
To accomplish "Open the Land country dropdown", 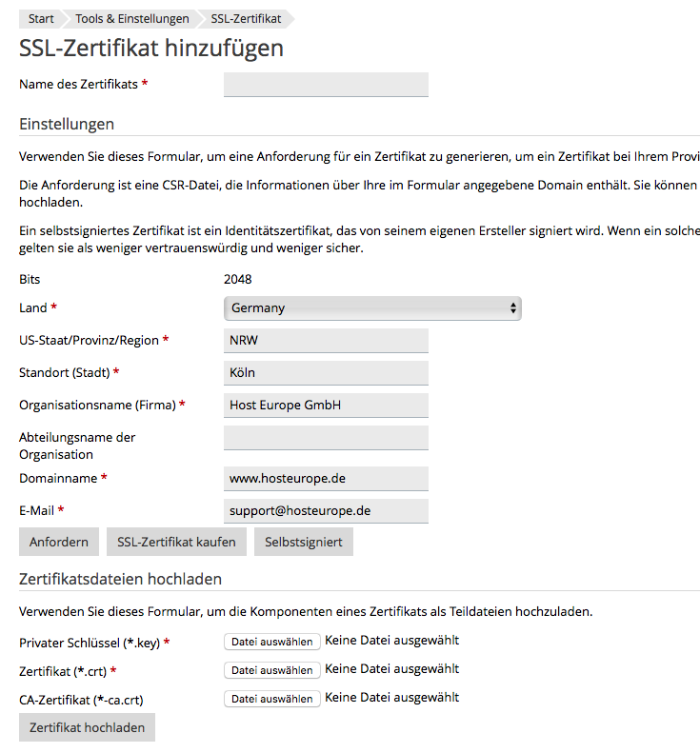I will 372,308.
